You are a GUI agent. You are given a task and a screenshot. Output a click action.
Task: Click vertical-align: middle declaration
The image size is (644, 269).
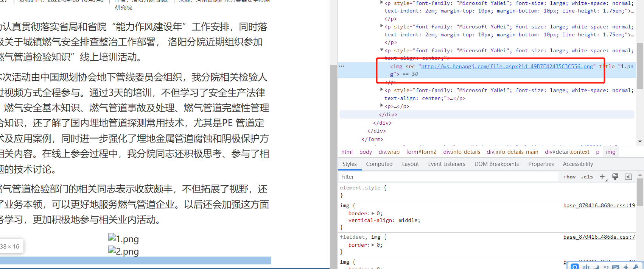[384, 220]
